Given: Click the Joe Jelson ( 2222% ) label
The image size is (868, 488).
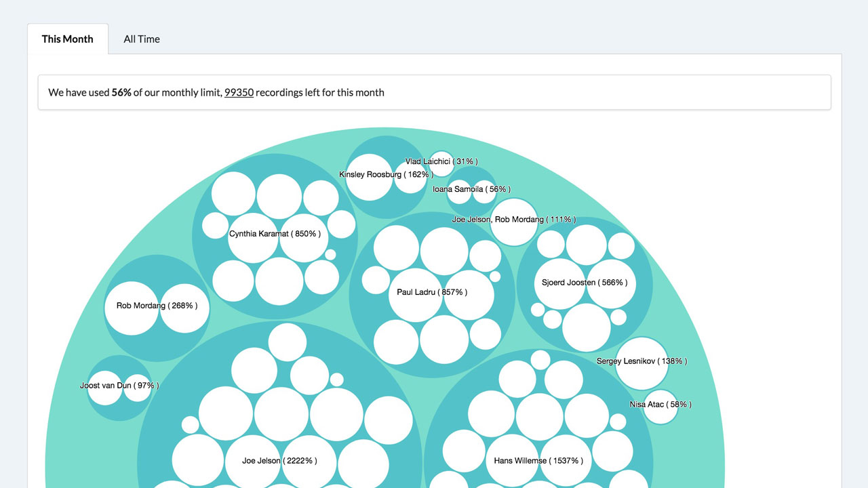Looking at the screenshot, I should click(x=279, y=461).
